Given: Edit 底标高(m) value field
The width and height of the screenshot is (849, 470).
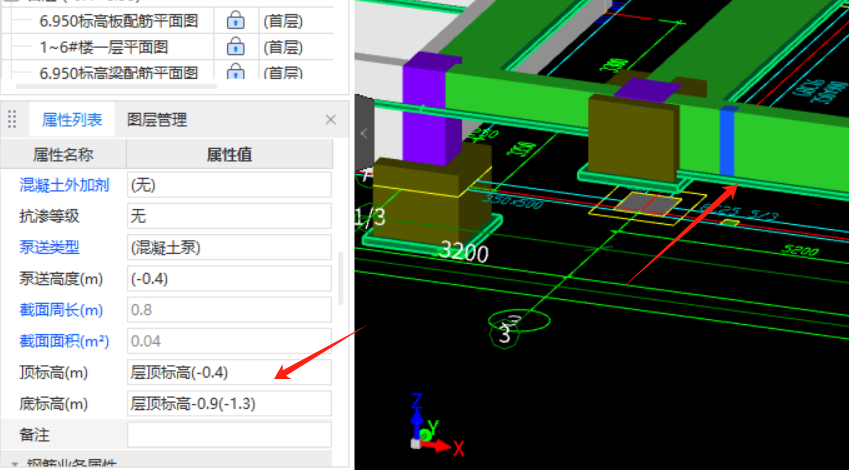Looking at the screenshot, I should (x=229, y=404).
